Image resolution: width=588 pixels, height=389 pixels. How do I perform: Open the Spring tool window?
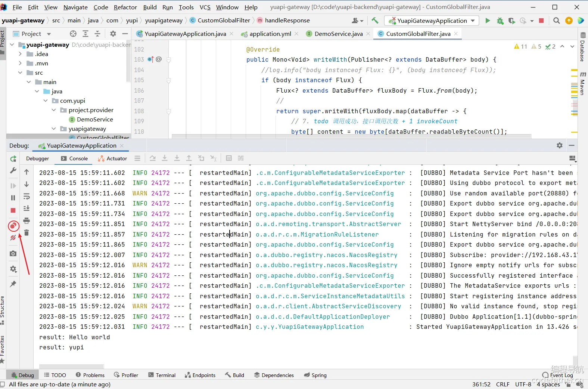[315, 375]
